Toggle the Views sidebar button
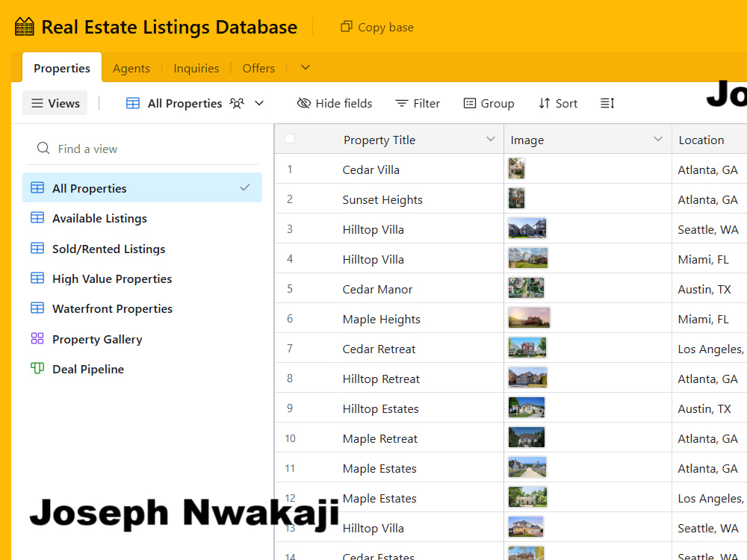Screen dimensions: 747x560 (x=55, y=103)
